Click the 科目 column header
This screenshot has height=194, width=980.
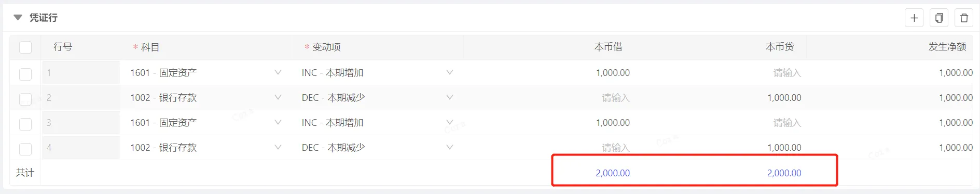coord(150,47)
